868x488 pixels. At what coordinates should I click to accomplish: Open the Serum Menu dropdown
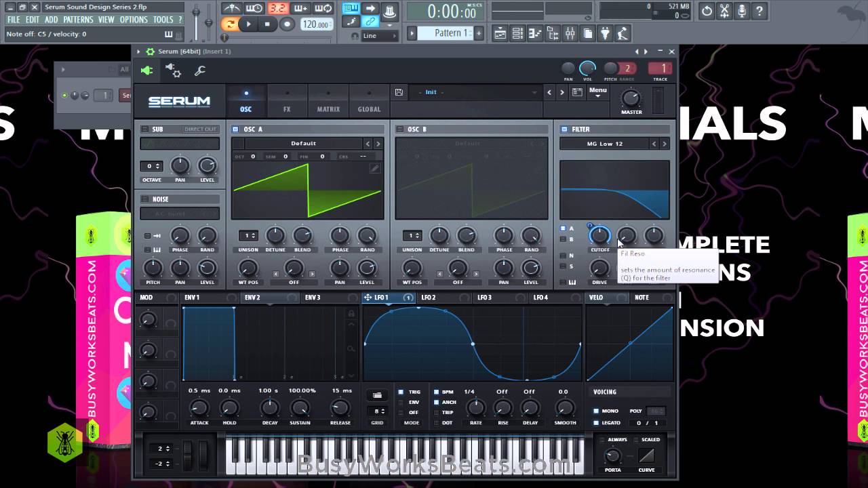[597, 92]
